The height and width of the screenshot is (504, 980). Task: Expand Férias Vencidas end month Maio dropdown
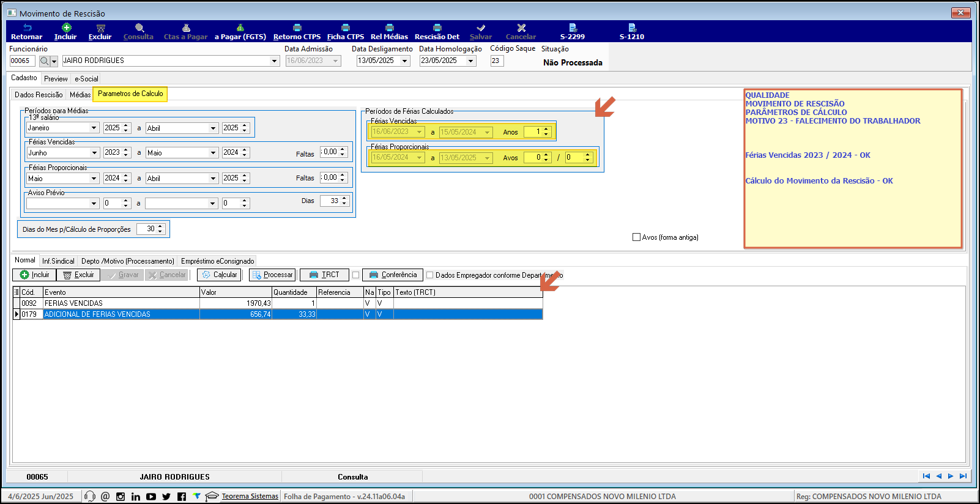click(x=213, y=153)
